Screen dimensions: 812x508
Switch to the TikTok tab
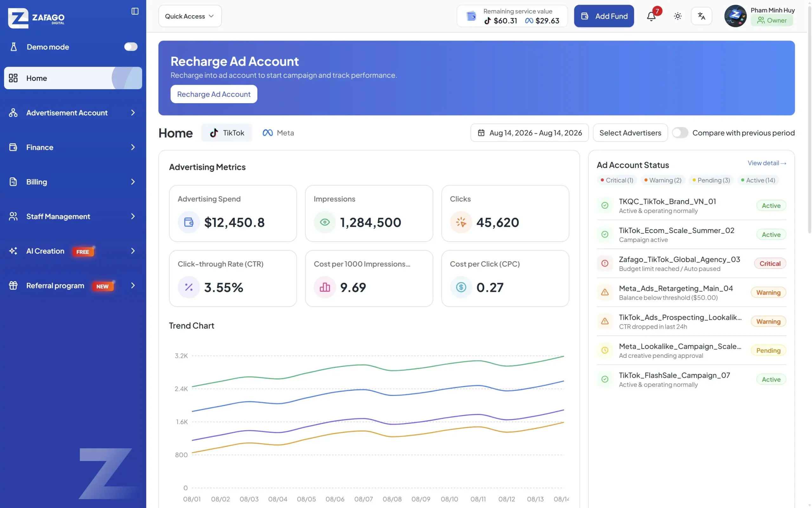(227, 133)
